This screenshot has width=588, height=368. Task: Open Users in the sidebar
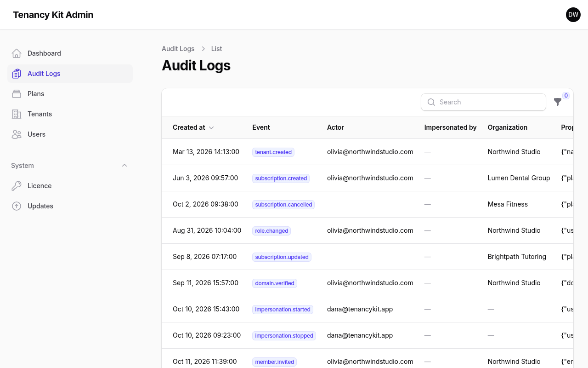(x=70, y=134)
